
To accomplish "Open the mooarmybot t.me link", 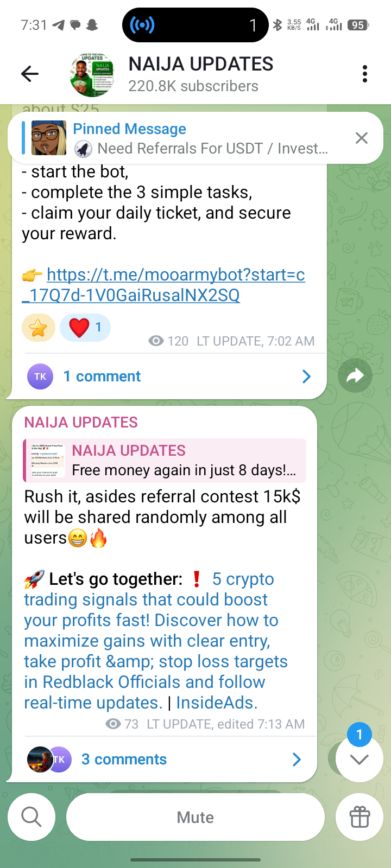I will pos(163,285).
